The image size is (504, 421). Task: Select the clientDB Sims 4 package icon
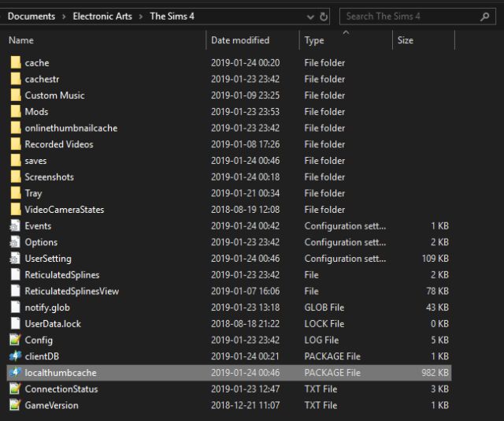tap(15, 356)
